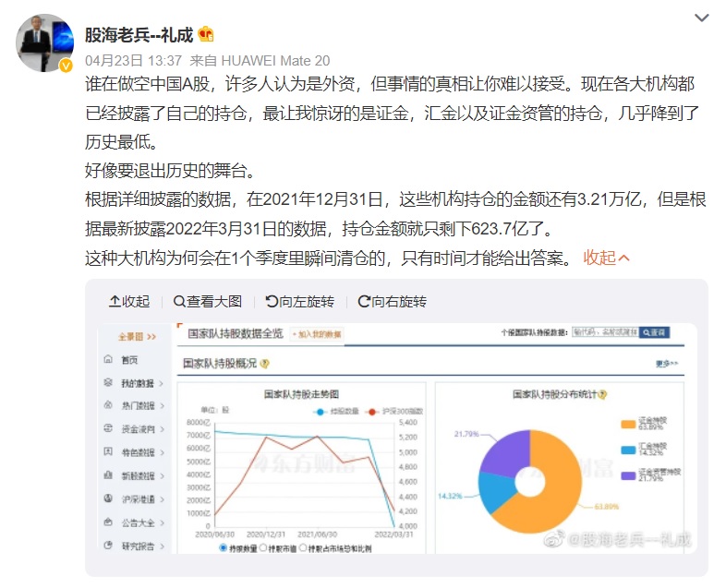Open the 04月23日 13:37 timestamp link

click(133, 61)
